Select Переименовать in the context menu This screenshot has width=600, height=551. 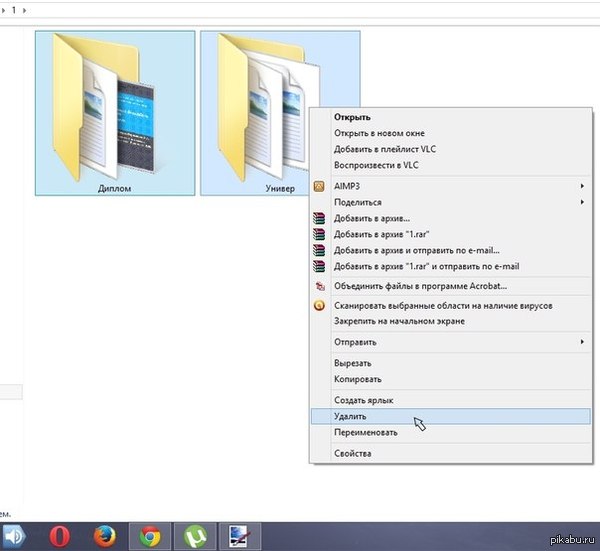pyautogui.click(x=365, y=432)
